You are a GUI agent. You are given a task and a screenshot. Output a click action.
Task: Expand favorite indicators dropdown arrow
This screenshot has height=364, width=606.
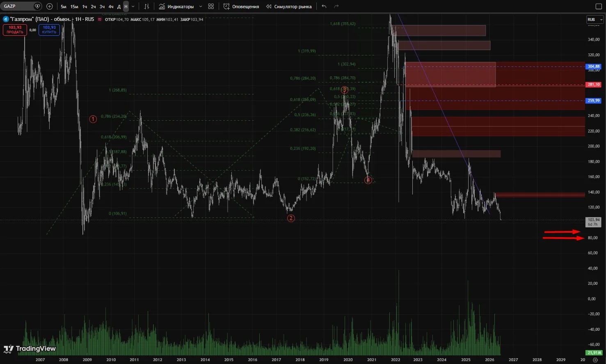pos(201,7)
